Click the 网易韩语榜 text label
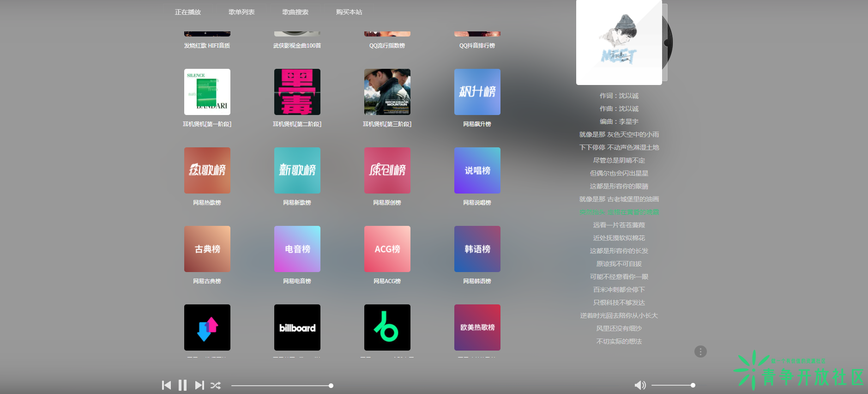Image resolution: width=868 pixels, height=394 pixels. click(x=477, y=281)
